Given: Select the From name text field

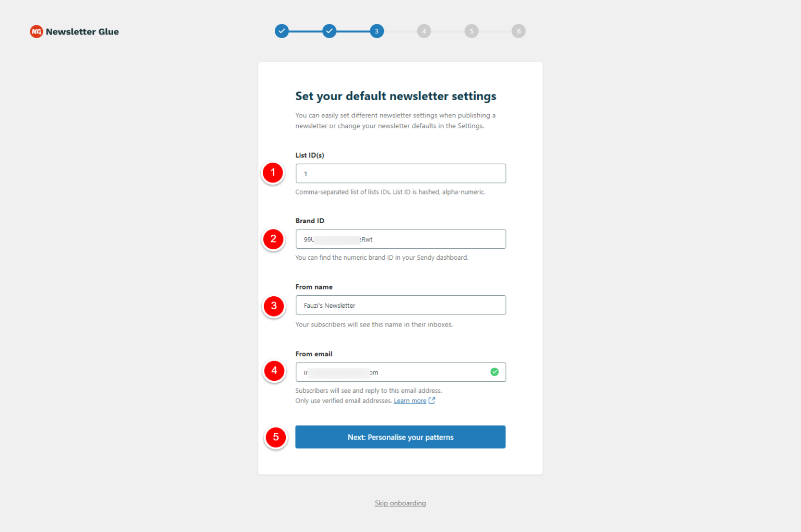Looking at the screenshot, I should [400, 305].
